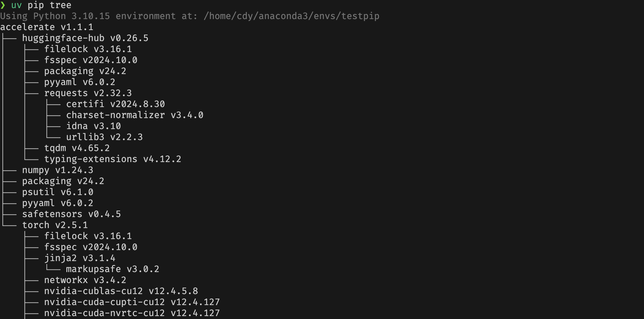
Task: Select the psutil v6.1.0 entry
Action: (58, 192)
